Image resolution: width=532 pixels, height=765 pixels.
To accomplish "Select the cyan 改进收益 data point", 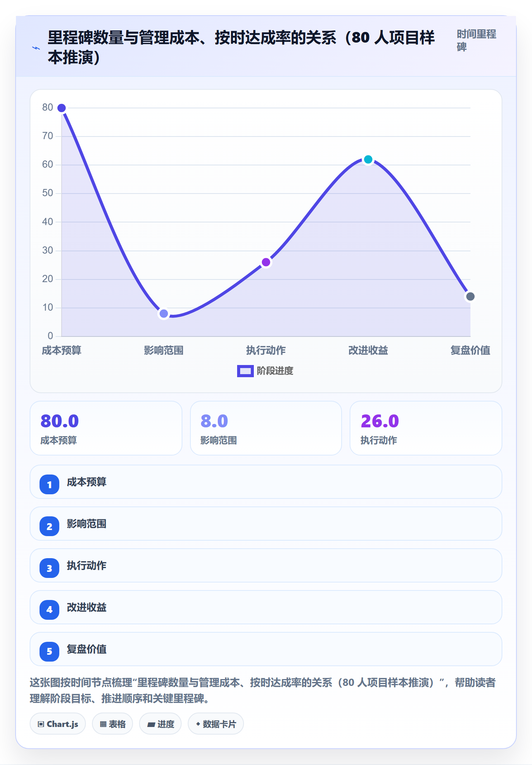I will tap(368, 159).
